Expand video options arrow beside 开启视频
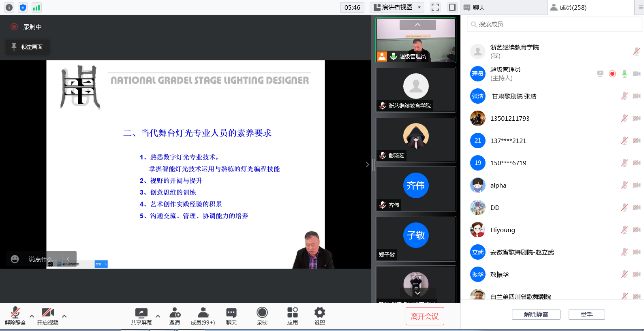The height and width of the screenshot is (331, 644). [64, 316]
